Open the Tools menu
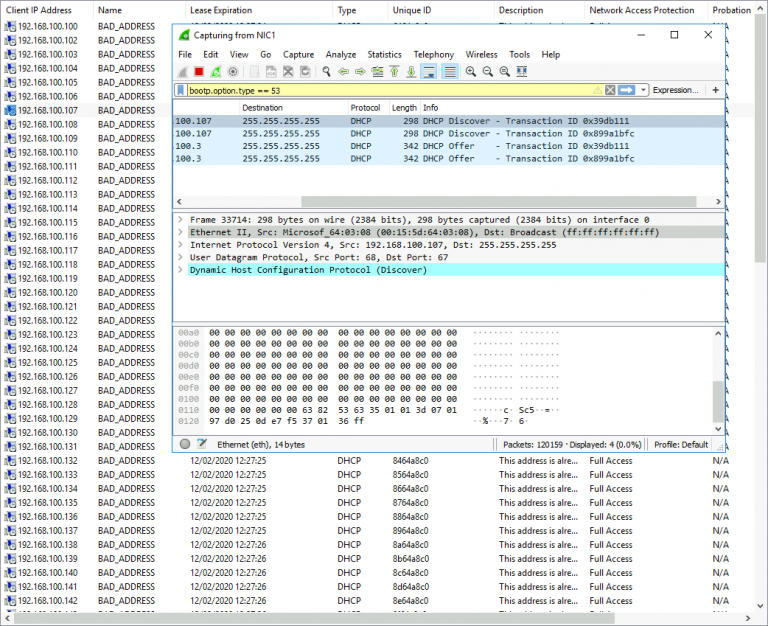The height and width of the screenshot is (626, 768). click(x=520, y=54)
